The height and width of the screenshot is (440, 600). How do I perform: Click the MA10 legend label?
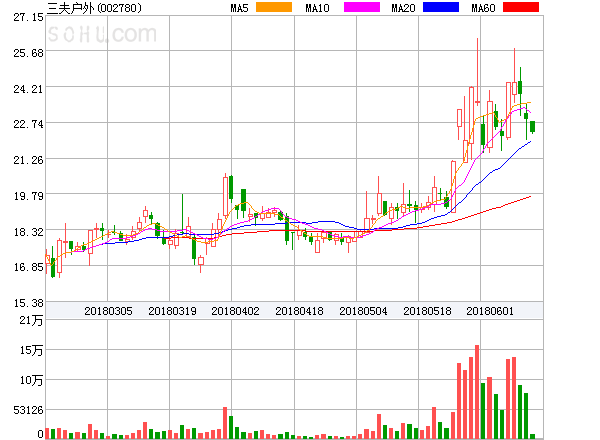[x=317, y=8]
